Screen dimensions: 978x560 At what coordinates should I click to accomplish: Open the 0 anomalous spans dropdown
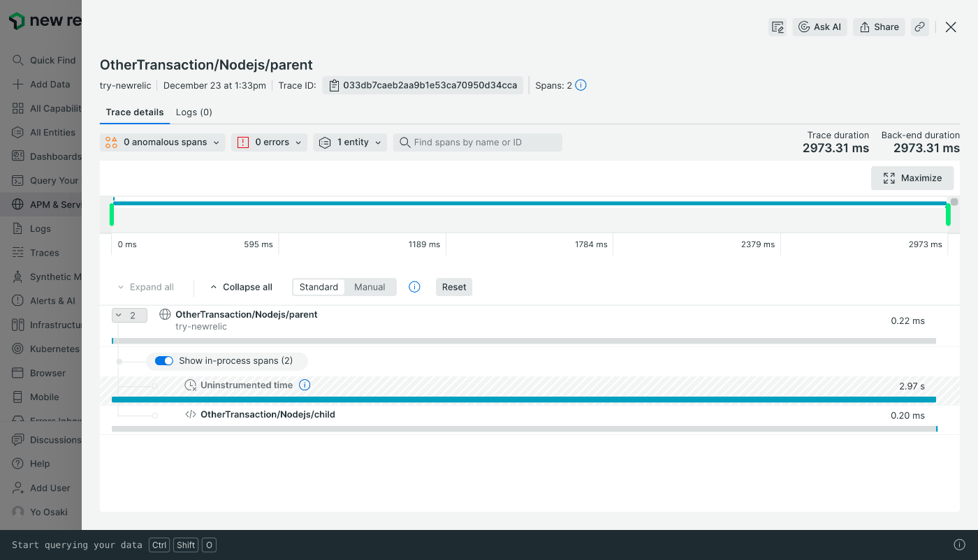point(162,142)
